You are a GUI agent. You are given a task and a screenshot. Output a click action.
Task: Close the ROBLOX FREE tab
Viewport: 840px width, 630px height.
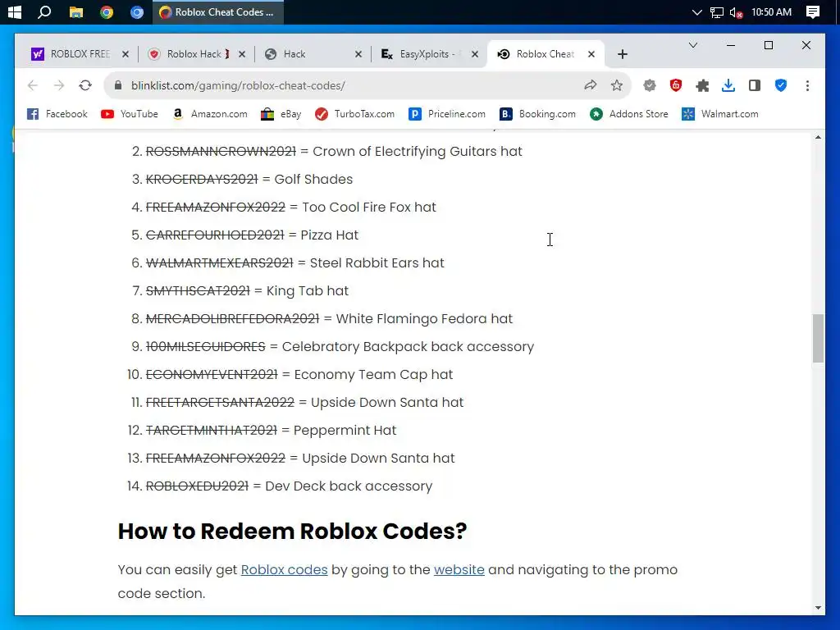[125, 54]
